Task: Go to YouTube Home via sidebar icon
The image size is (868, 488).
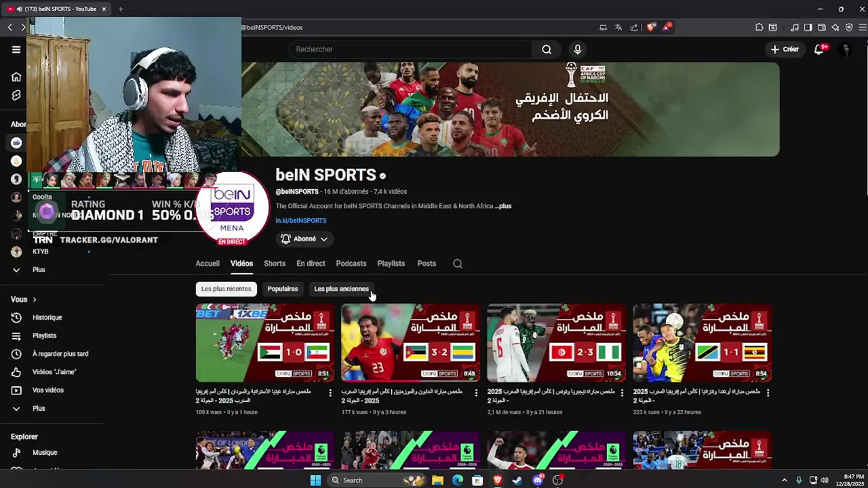Action: point(16,77)
